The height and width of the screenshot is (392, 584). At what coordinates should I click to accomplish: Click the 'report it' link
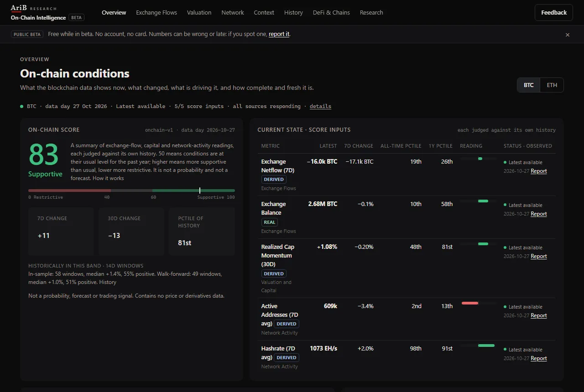[x=279, y=34]
